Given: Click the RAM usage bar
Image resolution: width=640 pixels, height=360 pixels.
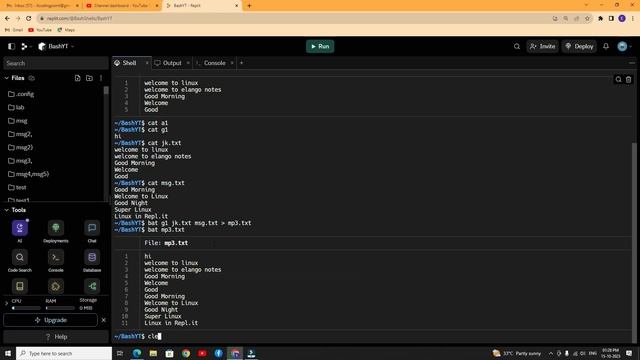Looking at the screenshot, I should click(x=60, y=308).
